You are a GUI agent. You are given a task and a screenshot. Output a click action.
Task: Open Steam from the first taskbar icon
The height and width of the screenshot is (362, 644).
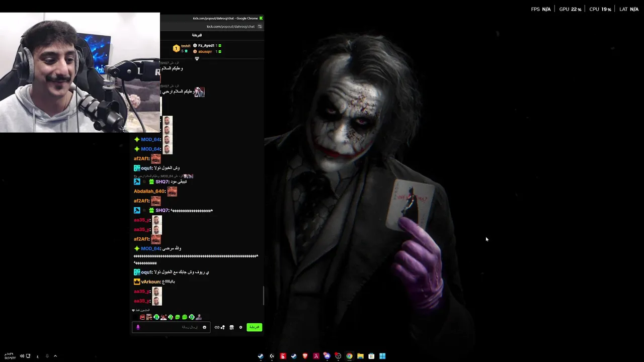click(x=261, y=356)
